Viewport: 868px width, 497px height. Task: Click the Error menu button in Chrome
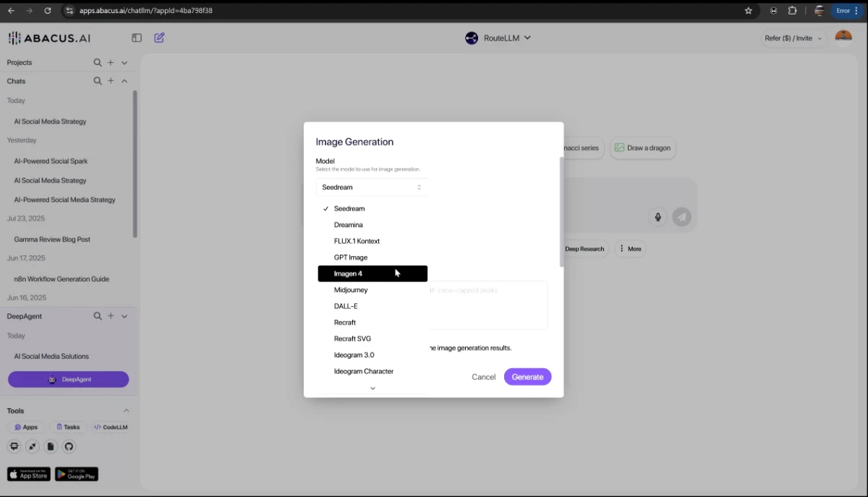pos(847,11)
